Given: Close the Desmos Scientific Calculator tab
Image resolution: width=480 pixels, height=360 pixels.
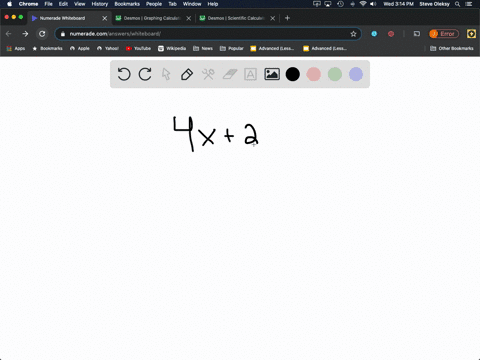Looking at the screenshot, I should [x=273, y=18].
